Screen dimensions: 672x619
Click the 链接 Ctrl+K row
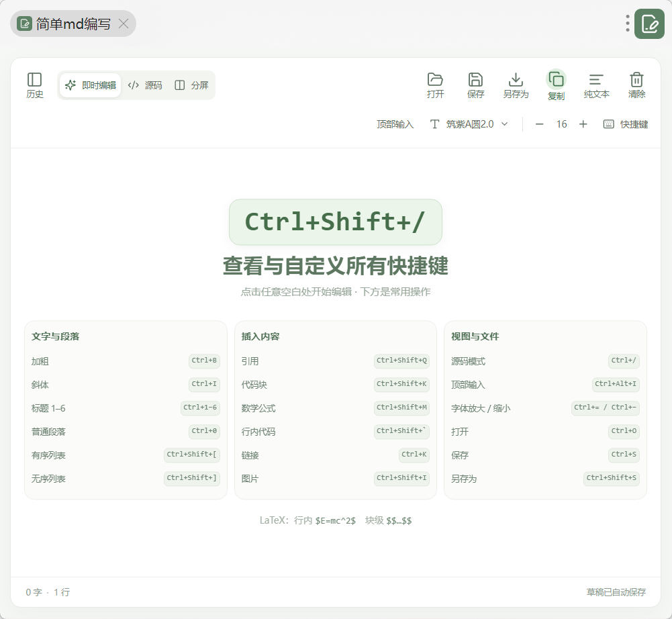(x=336, y=455)
